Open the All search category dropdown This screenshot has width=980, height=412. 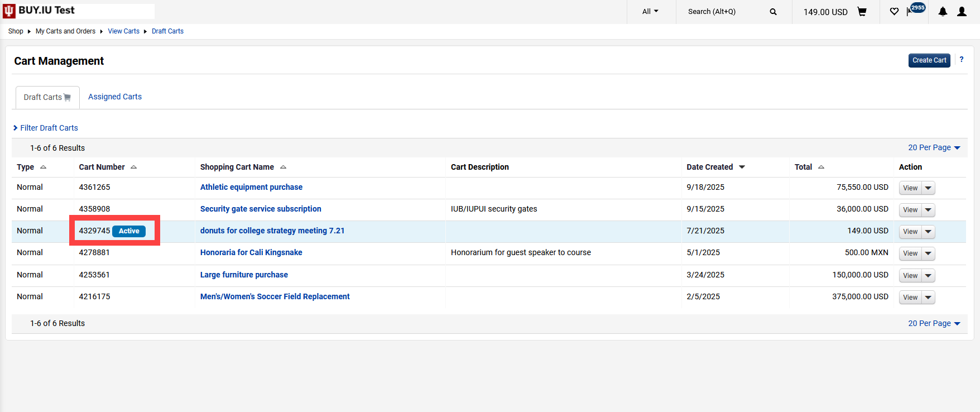pyautogui.click(x=650, y=12)
